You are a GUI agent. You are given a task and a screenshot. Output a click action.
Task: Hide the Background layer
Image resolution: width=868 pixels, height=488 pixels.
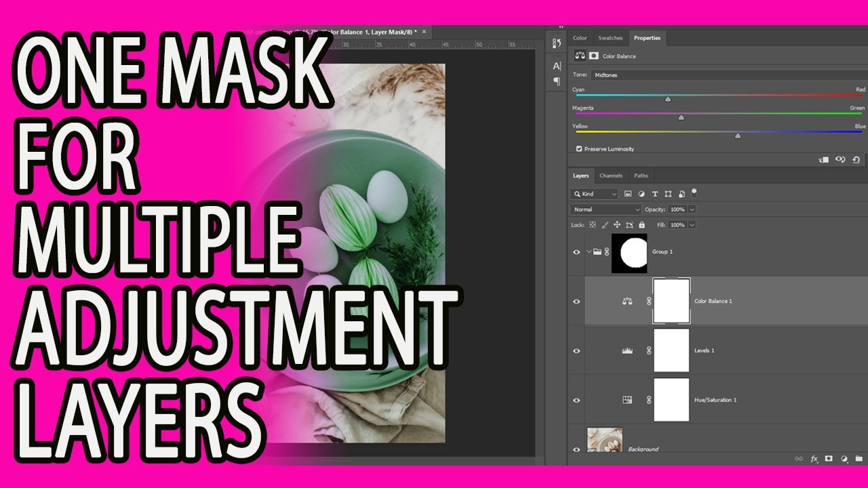576,449
